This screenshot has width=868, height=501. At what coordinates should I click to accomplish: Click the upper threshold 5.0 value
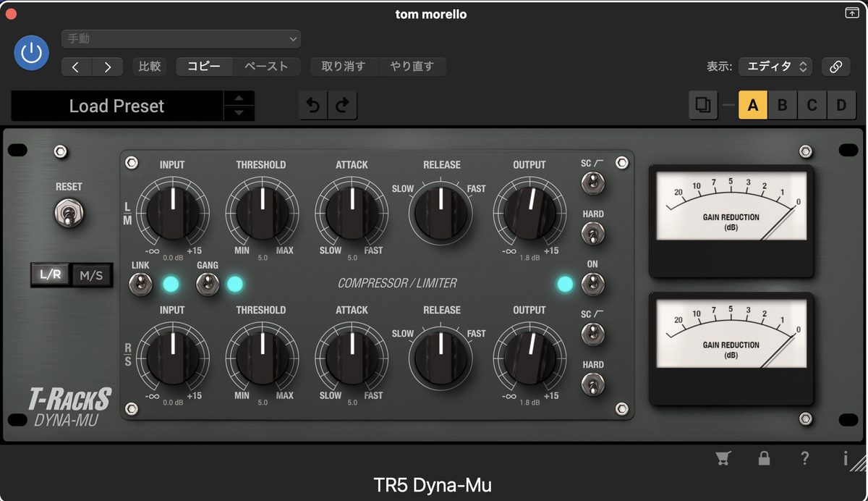(263, 258)
